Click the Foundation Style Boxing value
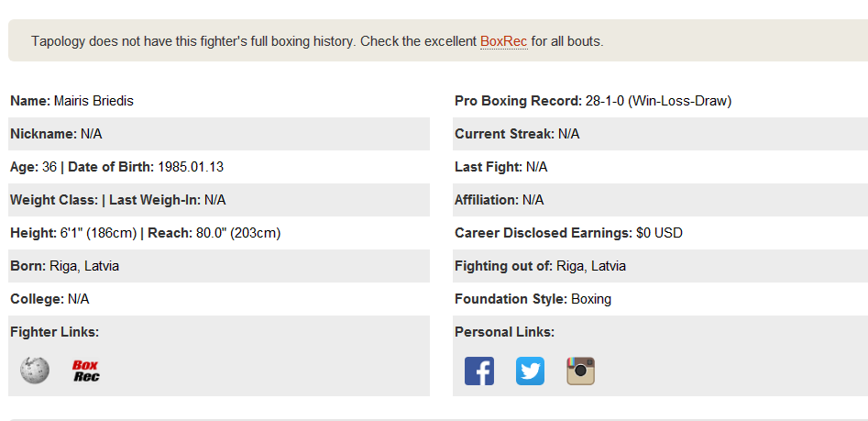 click(x=591, y=299)
